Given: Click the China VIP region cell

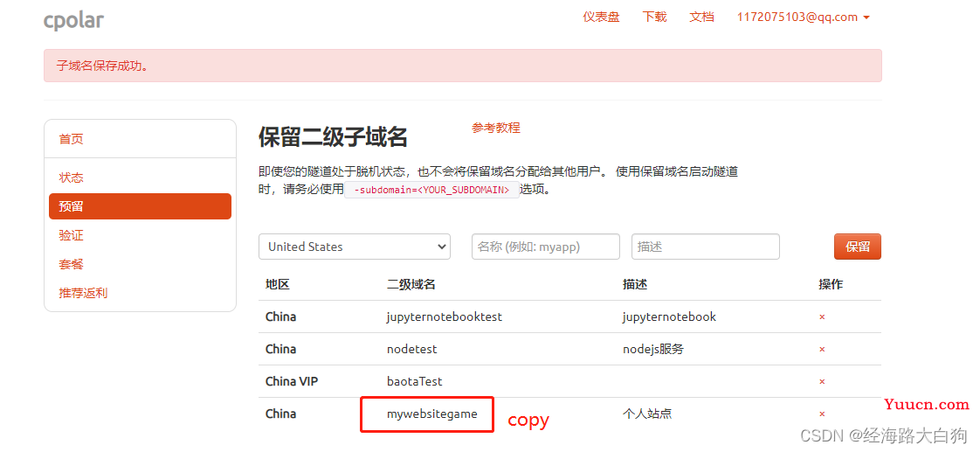Looking at the screenshot, I should (291, 381).
